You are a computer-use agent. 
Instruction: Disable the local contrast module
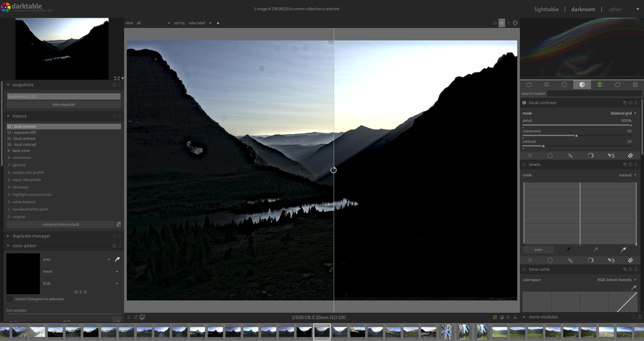click(x=524, y=103)
